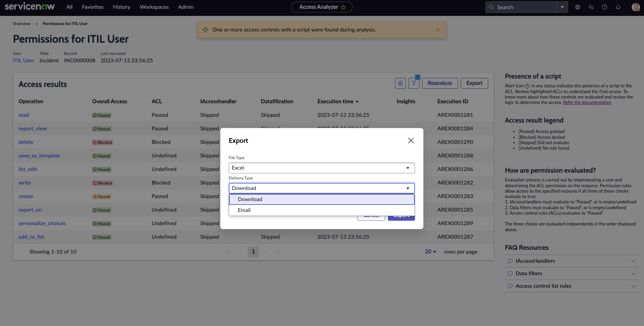Open the report_view operation link

click(33, 129)
